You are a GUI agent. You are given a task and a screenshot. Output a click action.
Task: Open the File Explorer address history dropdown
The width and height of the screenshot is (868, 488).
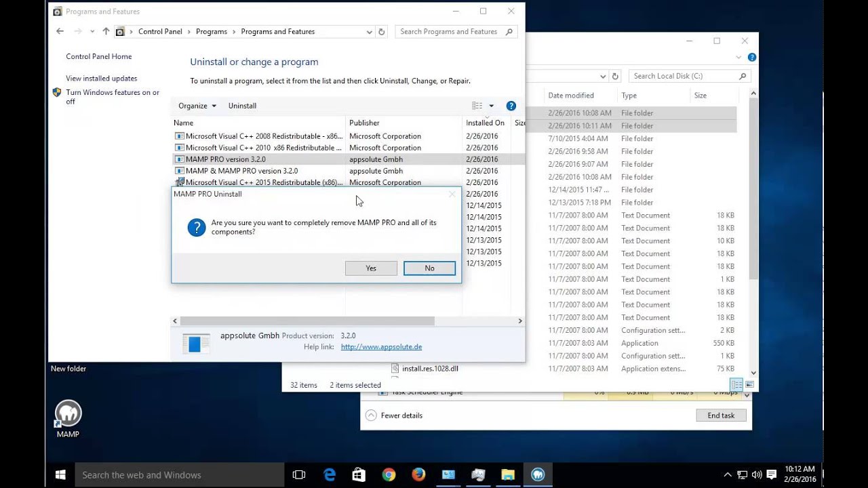602,76
